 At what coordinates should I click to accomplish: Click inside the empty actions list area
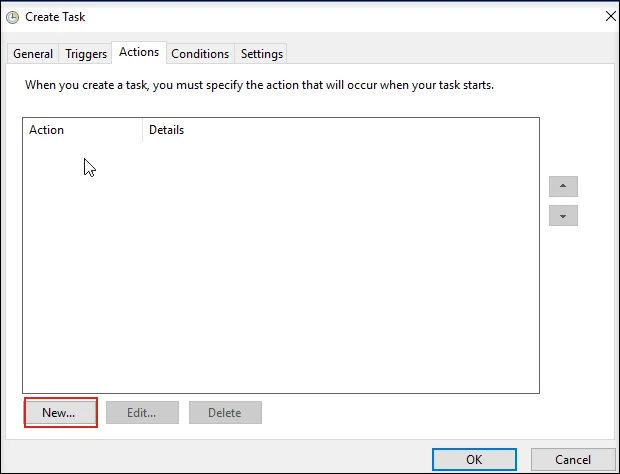pos(280,270)
